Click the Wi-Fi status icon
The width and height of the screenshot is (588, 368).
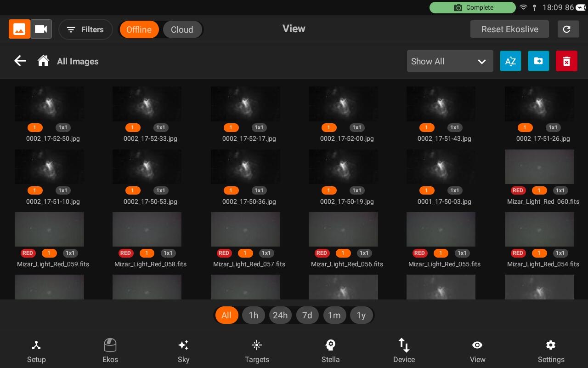point(523,7)
